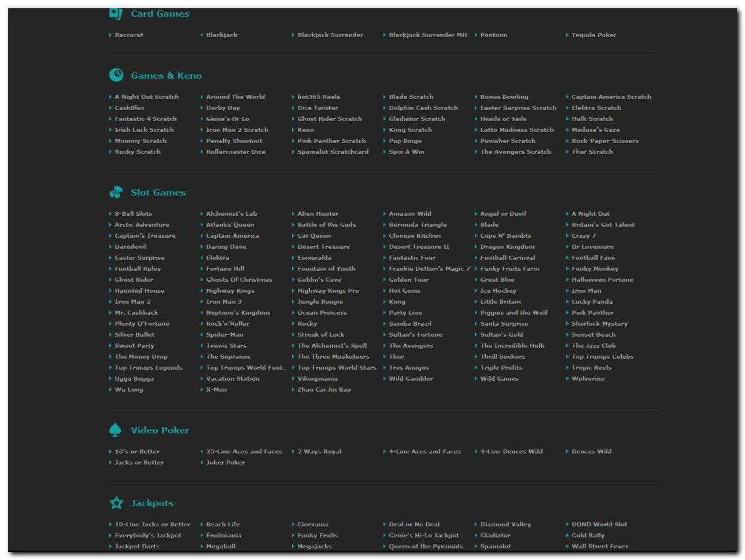
Task: Click the Games & Keno ball icon
Action: click(116, 75)
